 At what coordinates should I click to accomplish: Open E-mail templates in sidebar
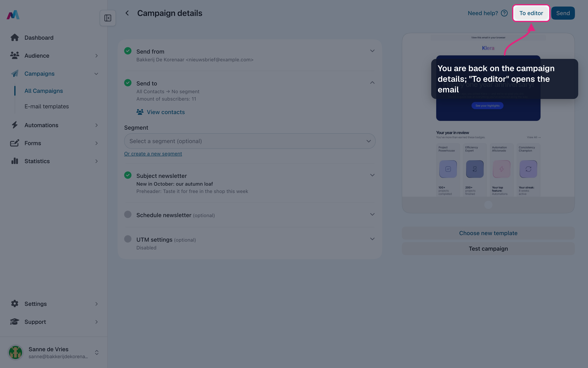[x=47, y=106]
